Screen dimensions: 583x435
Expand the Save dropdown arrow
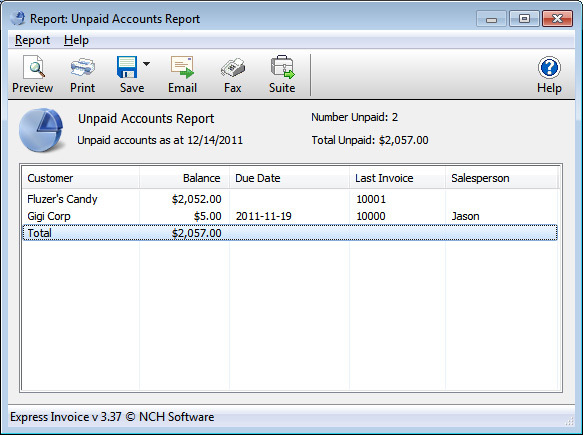pos(146,64)
